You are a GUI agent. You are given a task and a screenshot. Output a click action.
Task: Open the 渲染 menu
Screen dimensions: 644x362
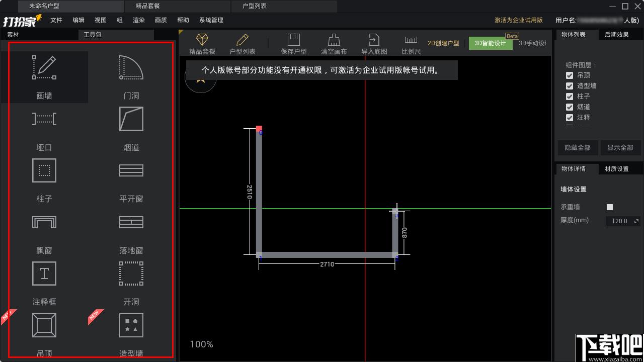[x=139, y=20]
